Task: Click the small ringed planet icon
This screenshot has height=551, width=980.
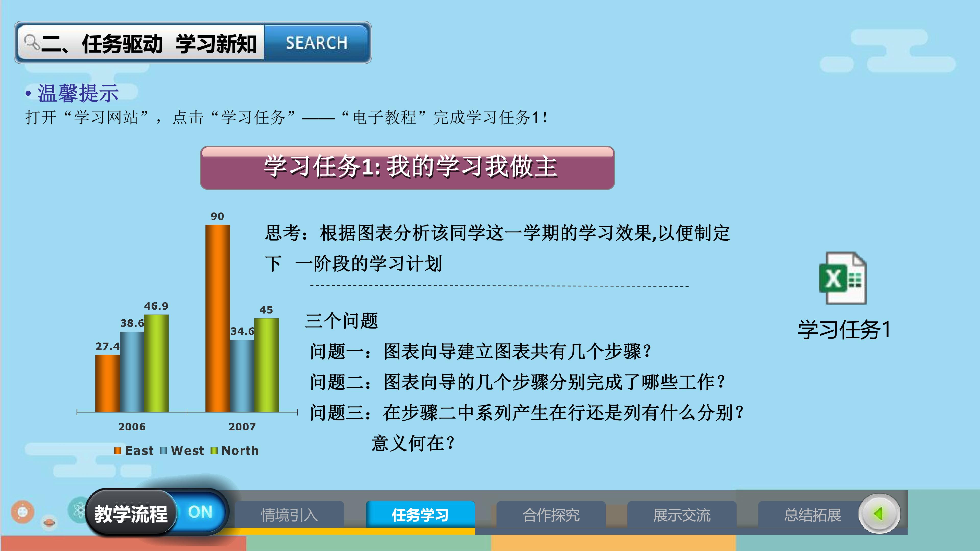Action: (50, 523)
